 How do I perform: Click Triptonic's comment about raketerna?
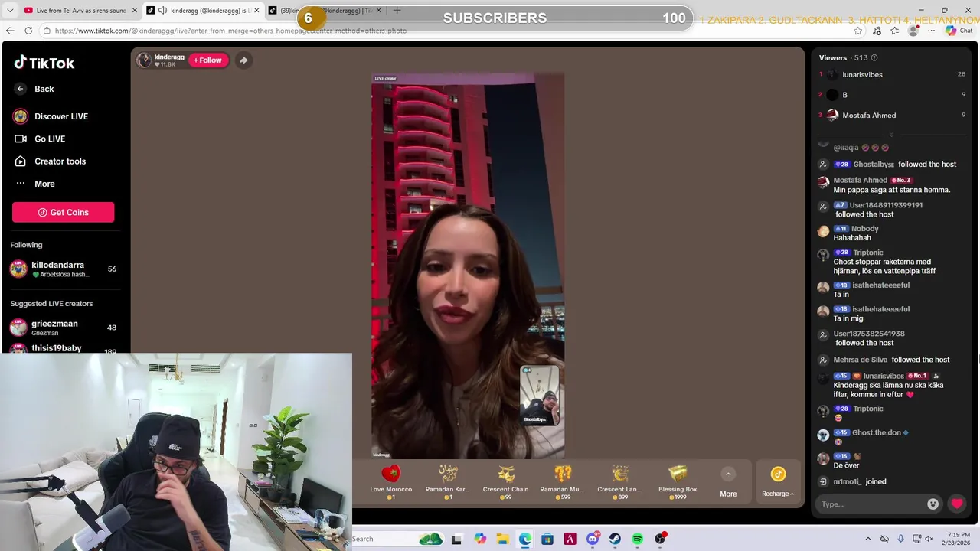(884, 266)
